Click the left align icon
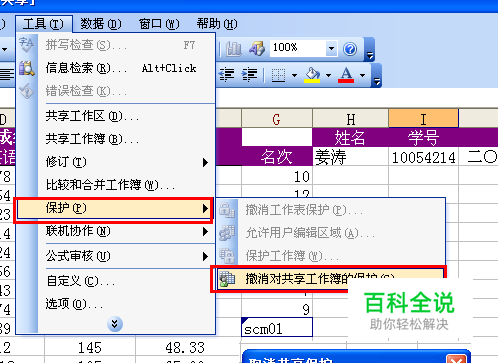The image size is (498, 363). tap(7, 75)
